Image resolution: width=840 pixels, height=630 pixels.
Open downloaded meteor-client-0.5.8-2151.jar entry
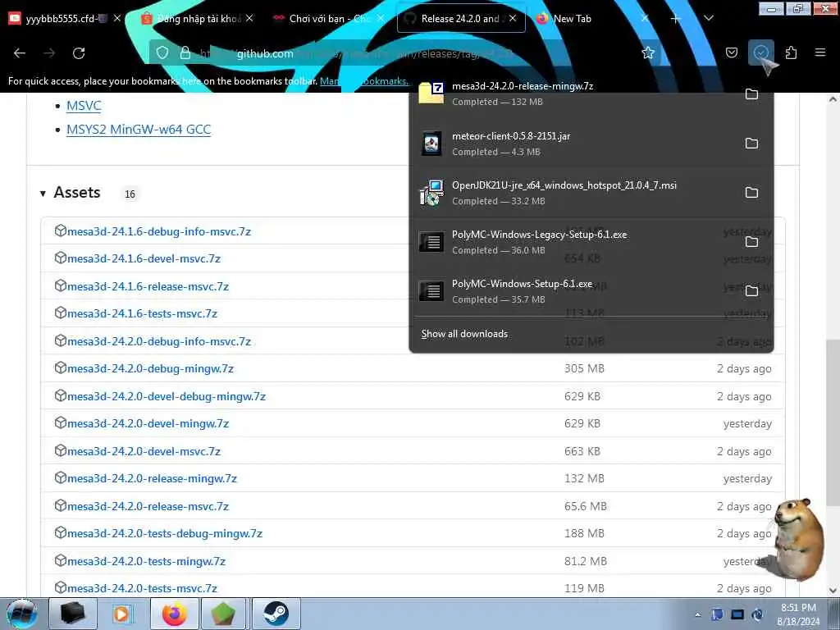click(x=573, y=143)
